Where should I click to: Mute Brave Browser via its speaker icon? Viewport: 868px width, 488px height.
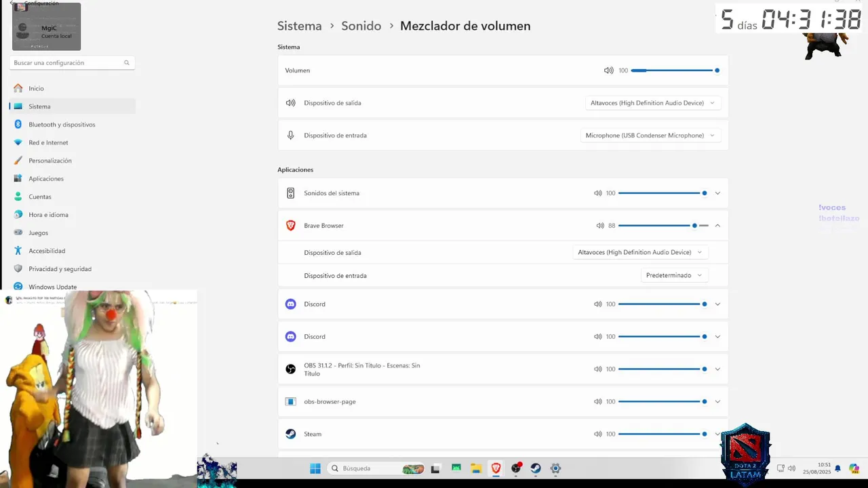point(599,226)
